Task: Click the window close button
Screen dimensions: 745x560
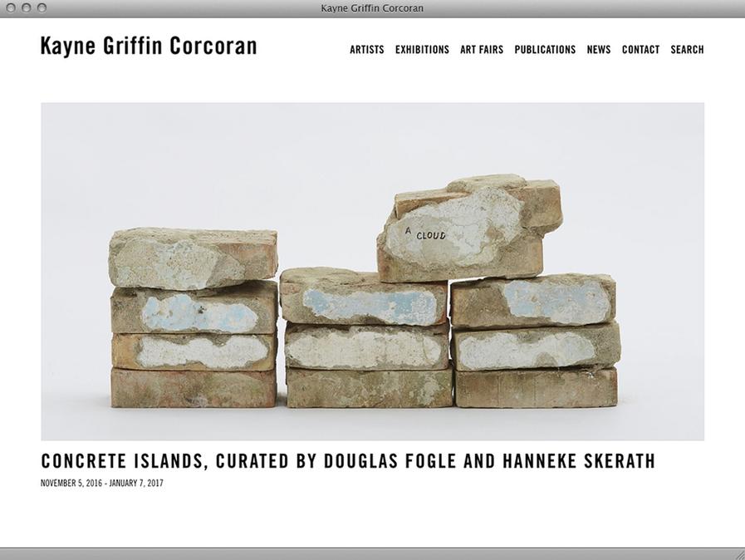Action: coord(11,8)
